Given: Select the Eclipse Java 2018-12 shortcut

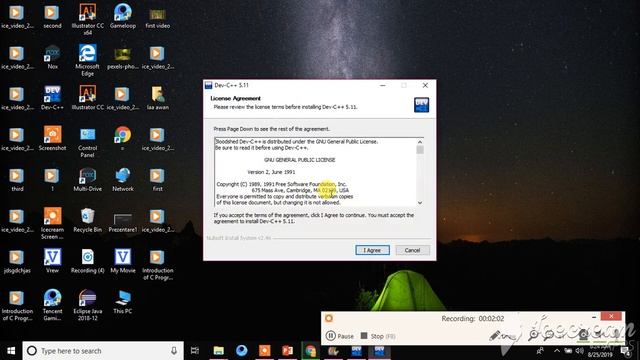Looking at the screenshot, I should [87, 305].
